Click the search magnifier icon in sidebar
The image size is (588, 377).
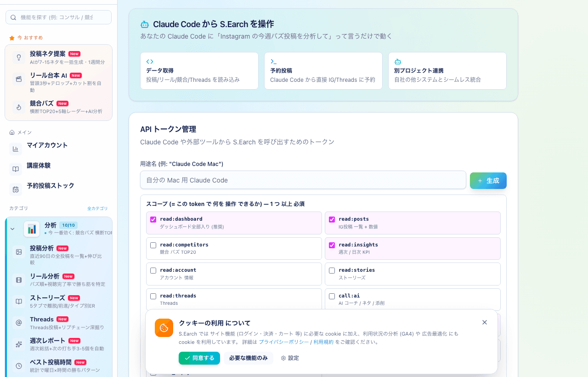tap(13, 17)
